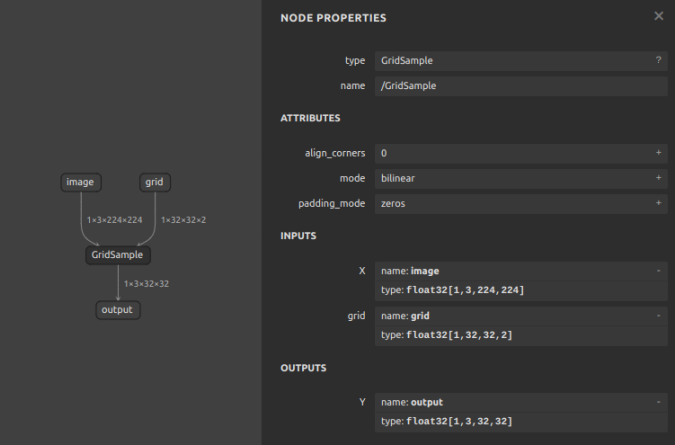This screenshot has width=675, height=445.
Task: Click the OUTPUTS section heading
Action: 303,368
